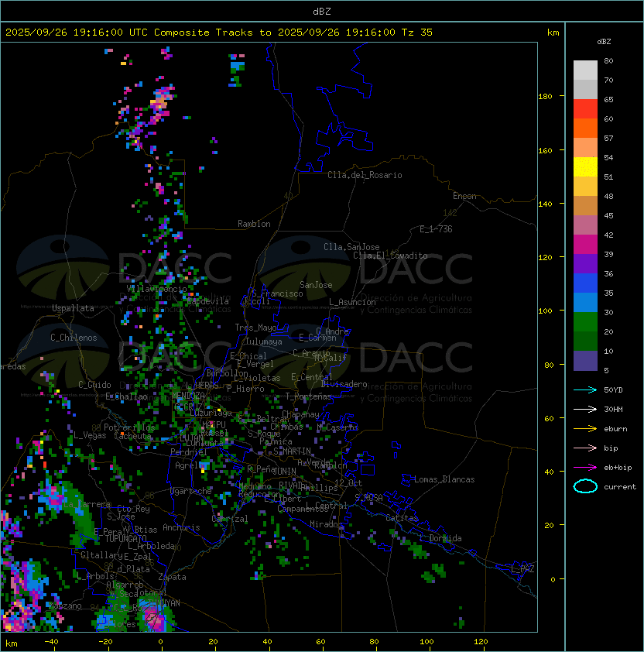This screenshot has height=652, width=644.
Task: Click the E_1-736 map label
Action: pyautogui.click(x=436, y=229)
